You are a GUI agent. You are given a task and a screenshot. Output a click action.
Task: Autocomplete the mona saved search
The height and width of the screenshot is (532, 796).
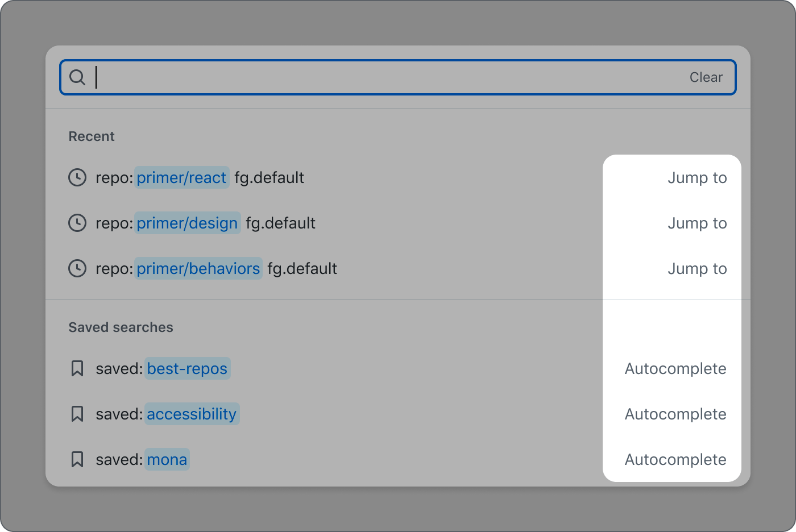pos(675,459)
